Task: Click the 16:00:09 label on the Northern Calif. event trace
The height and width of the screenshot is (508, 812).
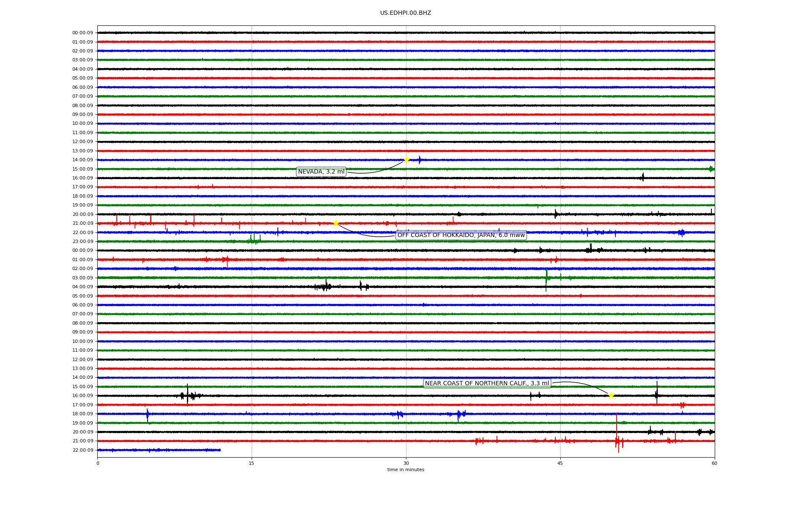Action: (83, 396)
